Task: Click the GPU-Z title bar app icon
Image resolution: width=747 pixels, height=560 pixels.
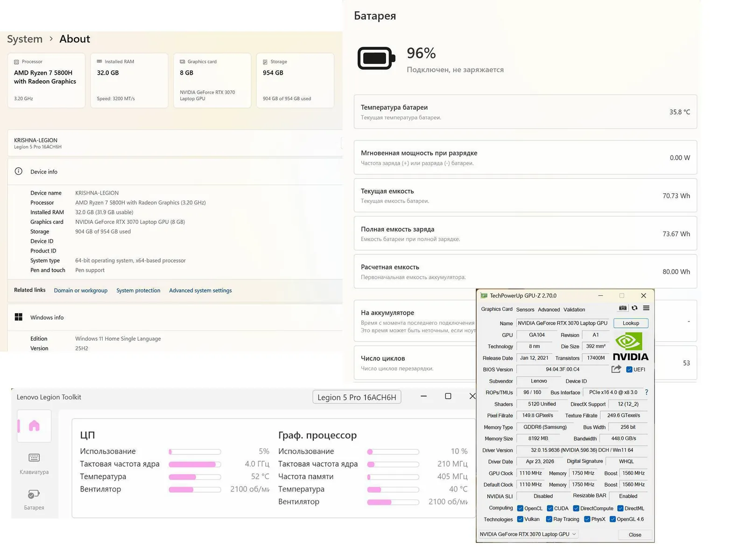Action: pyautogui.click(x=484, y=296)
